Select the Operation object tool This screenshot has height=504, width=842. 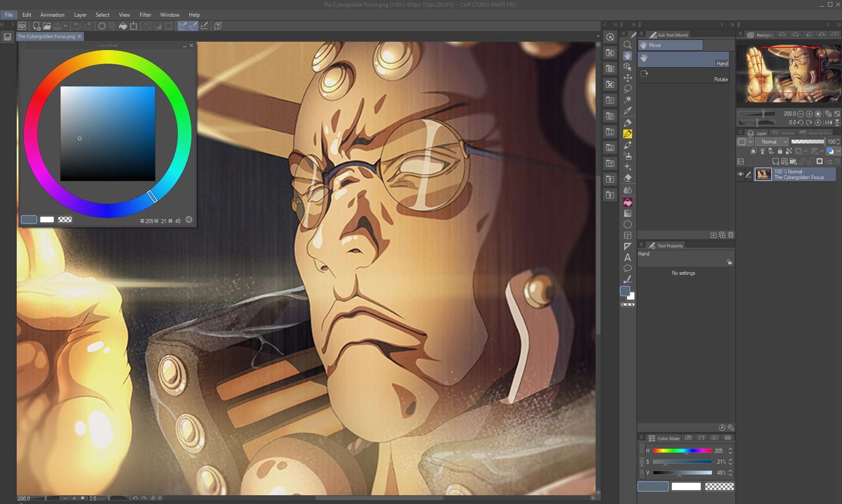627,67
